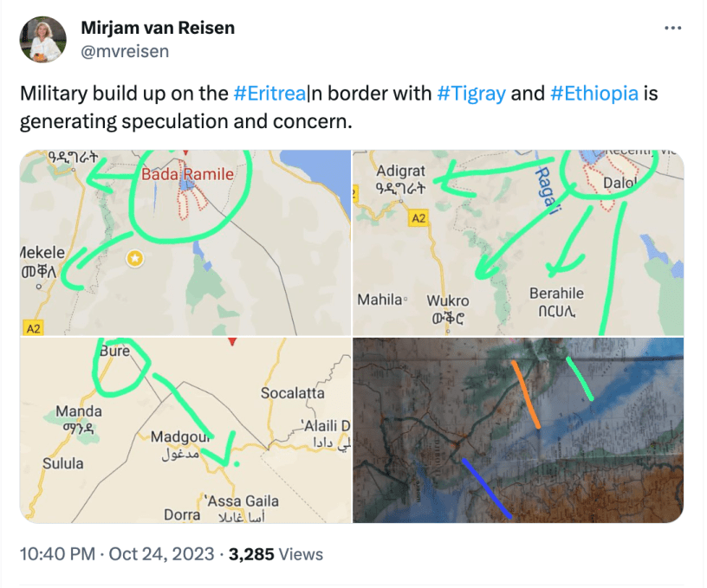Viewport: 707px width, 588px height.
Task: Click the A2 road badge near Adigrat
Action: pyautogui.click(x=418, y=218)
